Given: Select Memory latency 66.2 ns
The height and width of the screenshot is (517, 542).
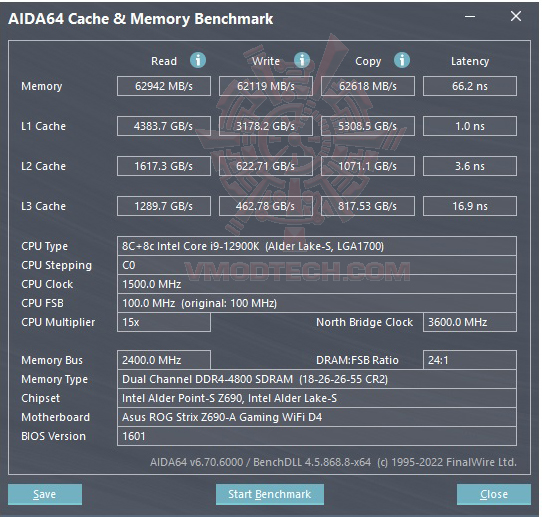Looking at the screenshot, I should click(x=470, y=86).
